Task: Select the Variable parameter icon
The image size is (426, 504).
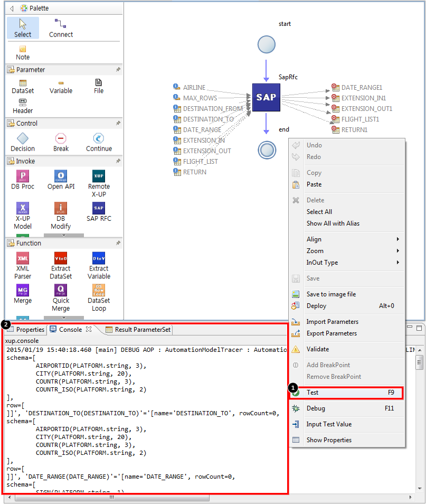Action: (x=61, y=87)
